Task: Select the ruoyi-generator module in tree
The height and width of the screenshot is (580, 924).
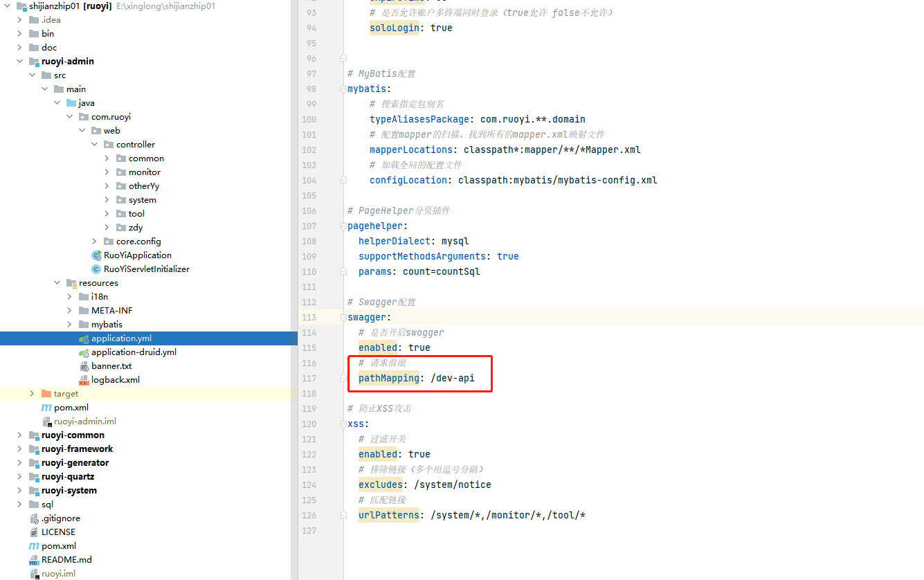Action: point(75,463)
